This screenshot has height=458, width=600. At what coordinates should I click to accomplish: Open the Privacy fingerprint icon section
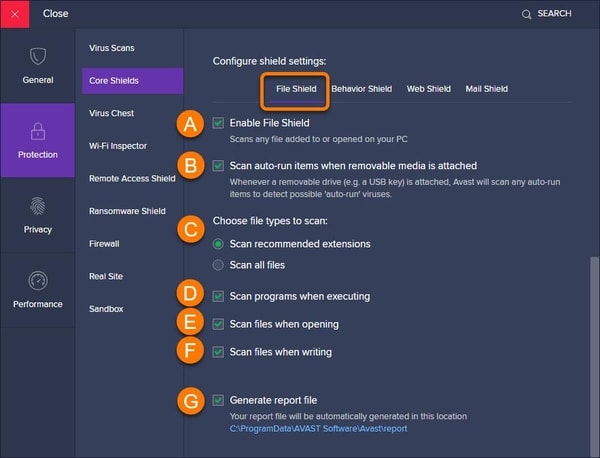click(x=37, y=207)
